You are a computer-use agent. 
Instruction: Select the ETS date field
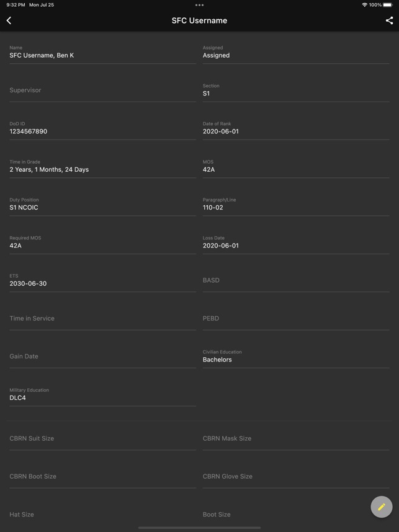tap(102, 282)
